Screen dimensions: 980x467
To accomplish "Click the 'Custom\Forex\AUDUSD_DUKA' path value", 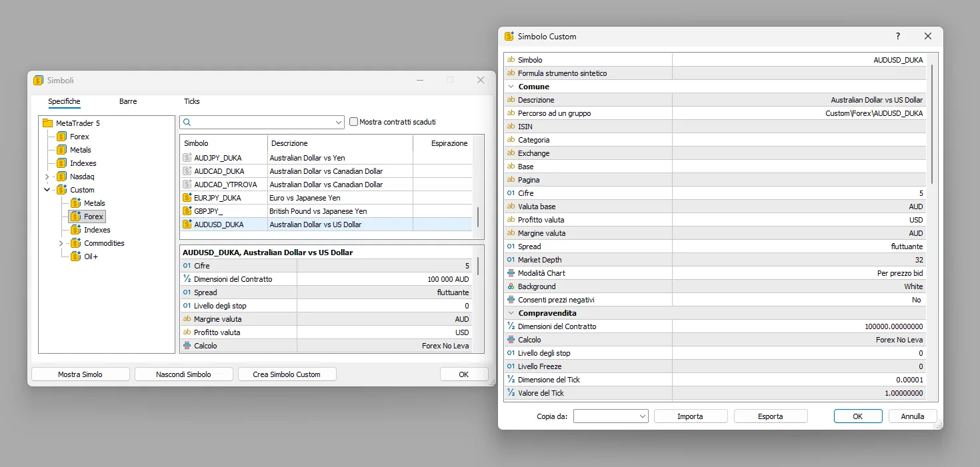I will 874,113.
